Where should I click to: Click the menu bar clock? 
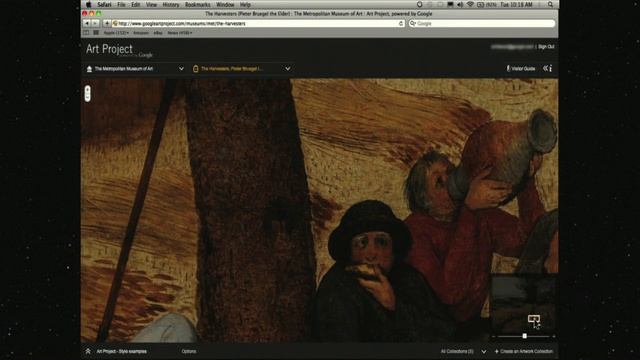coord(516,4)
